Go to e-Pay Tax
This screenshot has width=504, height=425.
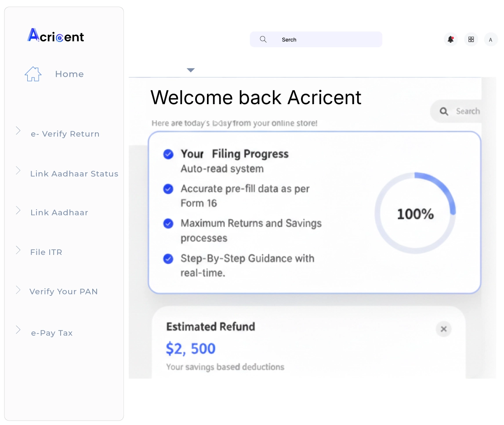(x=52, y=333)
